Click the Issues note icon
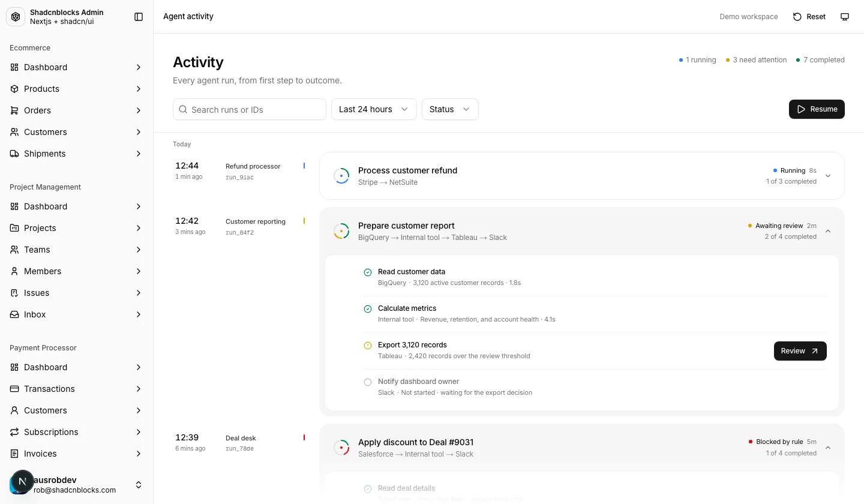This screenshot has height=504, width=864. pyautogui.click(x=14, y=293)
